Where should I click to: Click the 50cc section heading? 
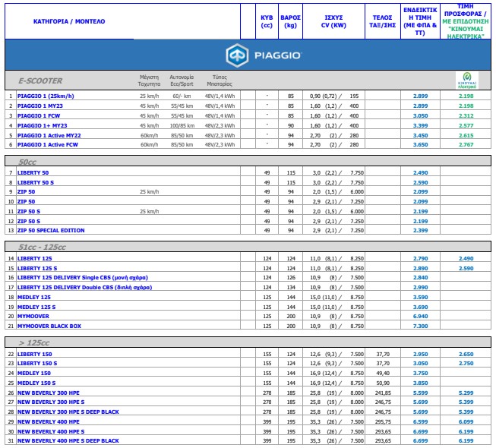[27, 162]
